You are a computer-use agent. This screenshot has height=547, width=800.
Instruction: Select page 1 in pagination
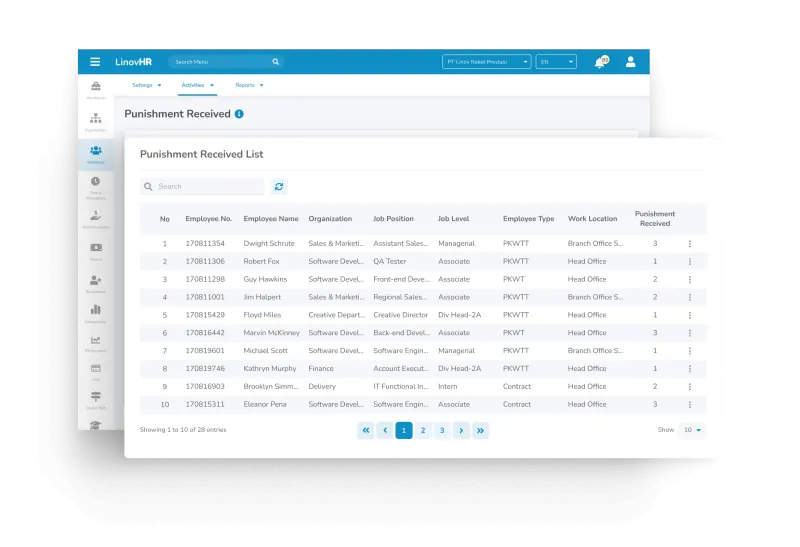[404, 430]
